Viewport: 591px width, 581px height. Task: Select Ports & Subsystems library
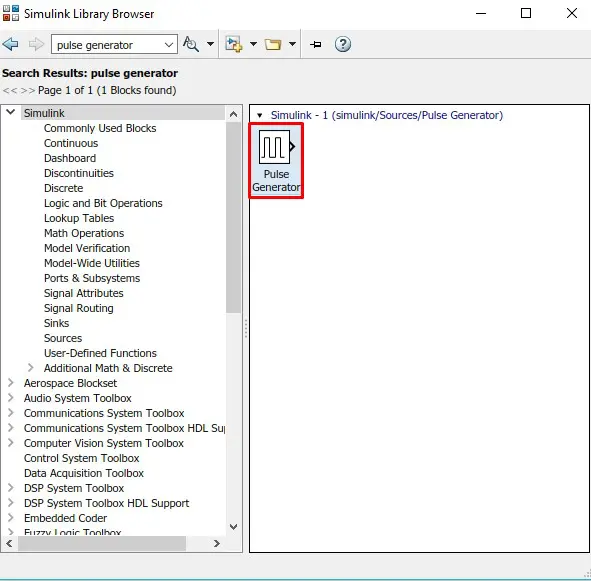(x=92, y=278)
